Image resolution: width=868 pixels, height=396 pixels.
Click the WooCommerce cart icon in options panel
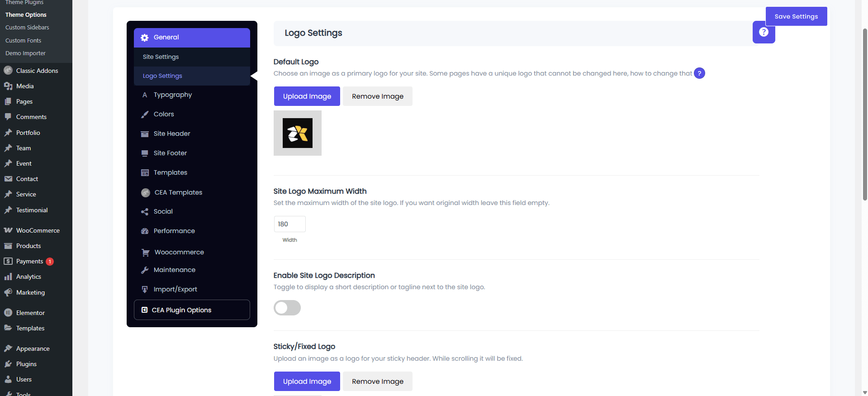(x=145, y=253)
